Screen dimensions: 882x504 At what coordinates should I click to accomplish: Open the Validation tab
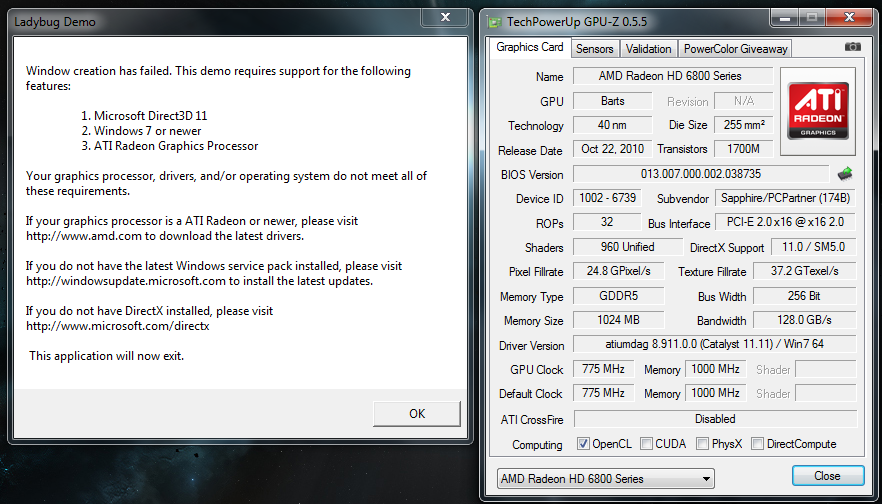point(649,49)
